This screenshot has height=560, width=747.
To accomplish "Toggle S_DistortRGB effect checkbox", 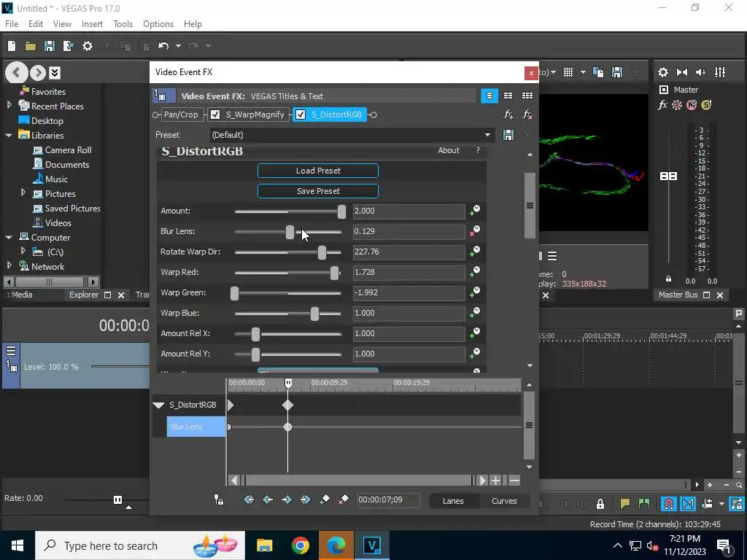I will pyautogui.click(x=301, y=114).
